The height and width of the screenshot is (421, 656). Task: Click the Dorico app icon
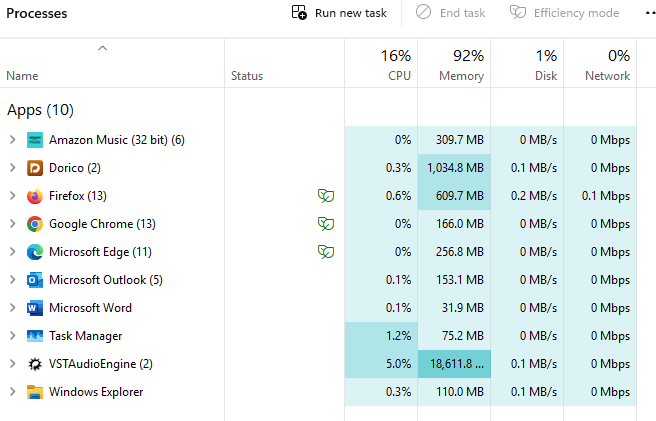click(35, 168)
